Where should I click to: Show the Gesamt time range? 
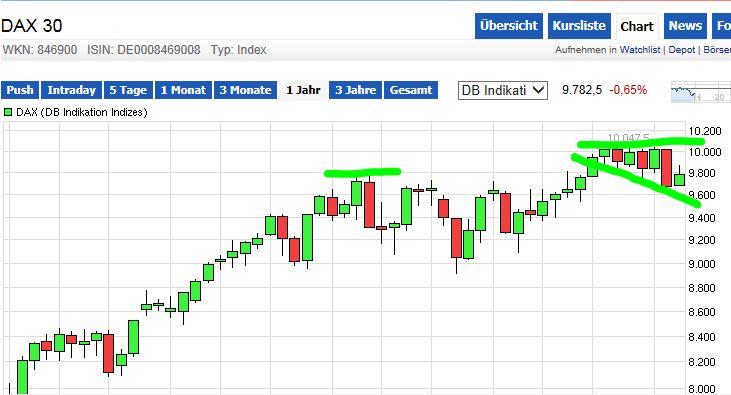click(411, 90)
